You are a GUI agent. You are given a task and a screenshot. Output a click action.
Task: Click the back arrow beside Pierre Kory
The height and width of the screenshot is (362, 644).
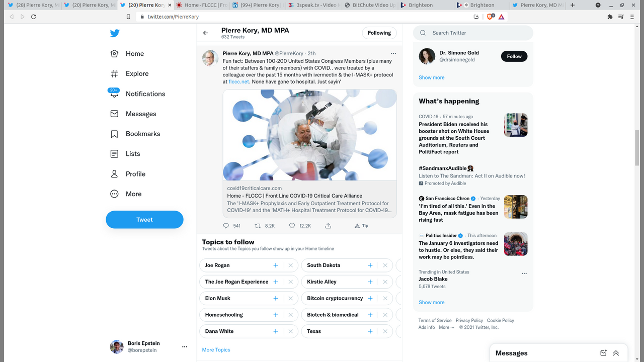206,33
